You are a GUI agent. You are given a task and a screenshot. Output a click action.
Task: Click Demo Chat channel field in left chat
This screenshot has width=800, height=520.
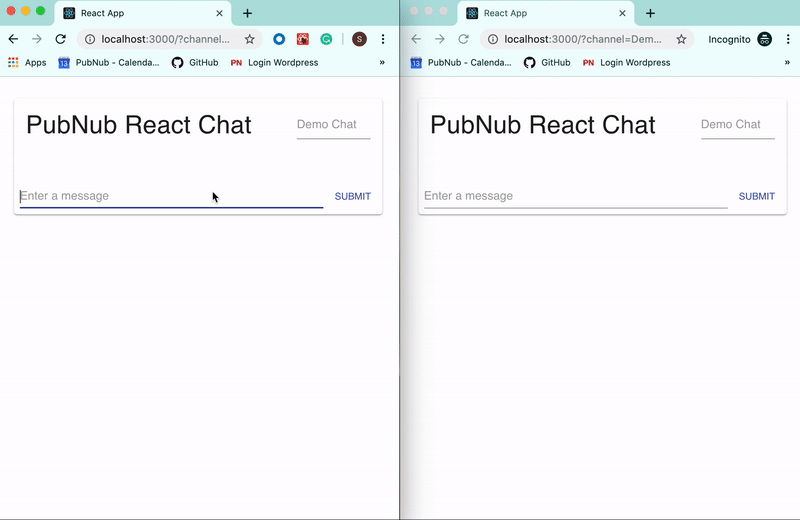coord(333,125)
